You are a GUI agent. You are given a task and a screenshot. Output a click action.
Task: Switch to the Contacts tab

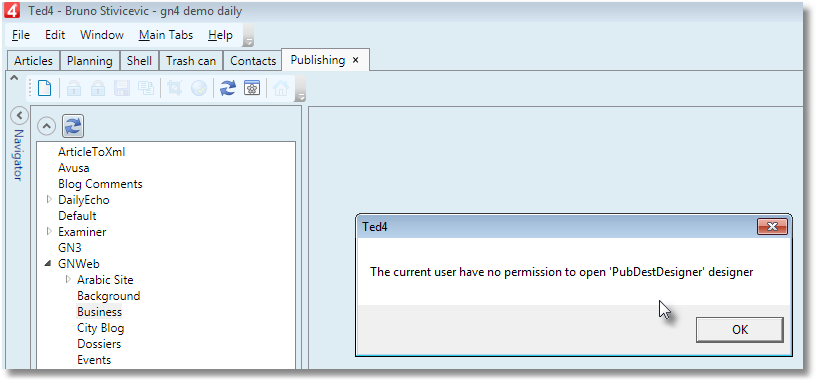coord(253,60)
